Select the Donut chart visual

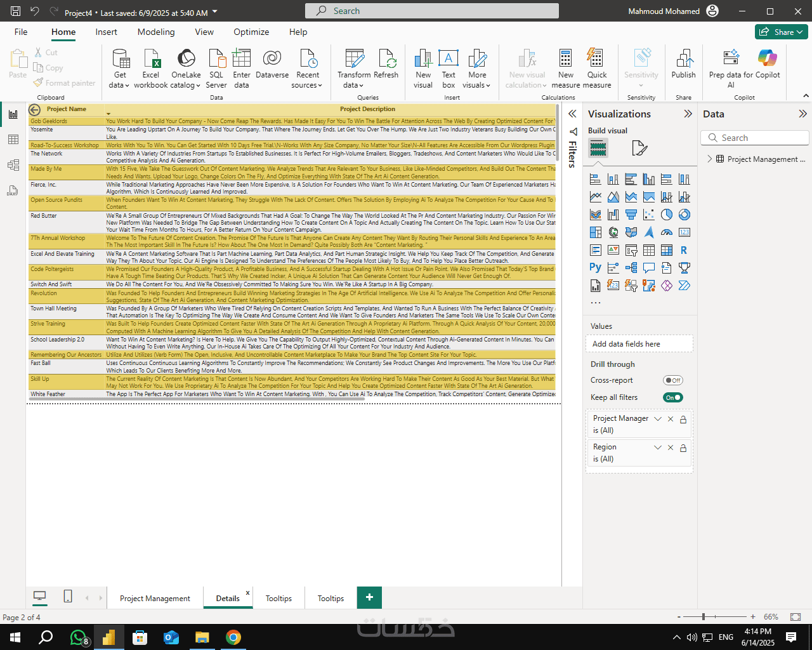[684, 215]
